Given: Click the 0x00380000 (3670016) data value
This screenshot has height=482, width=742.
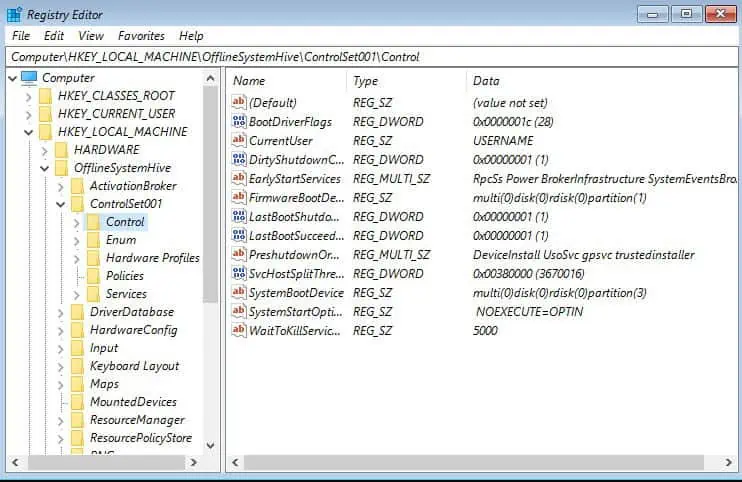Looking at the screenshot, I should (x=529, y=274).
